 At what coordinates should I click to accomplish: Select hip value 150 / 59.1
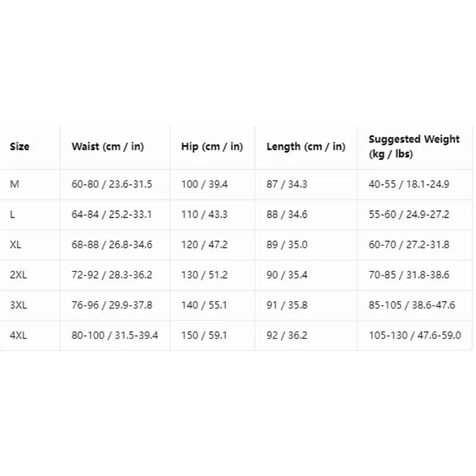click(204, 336)
